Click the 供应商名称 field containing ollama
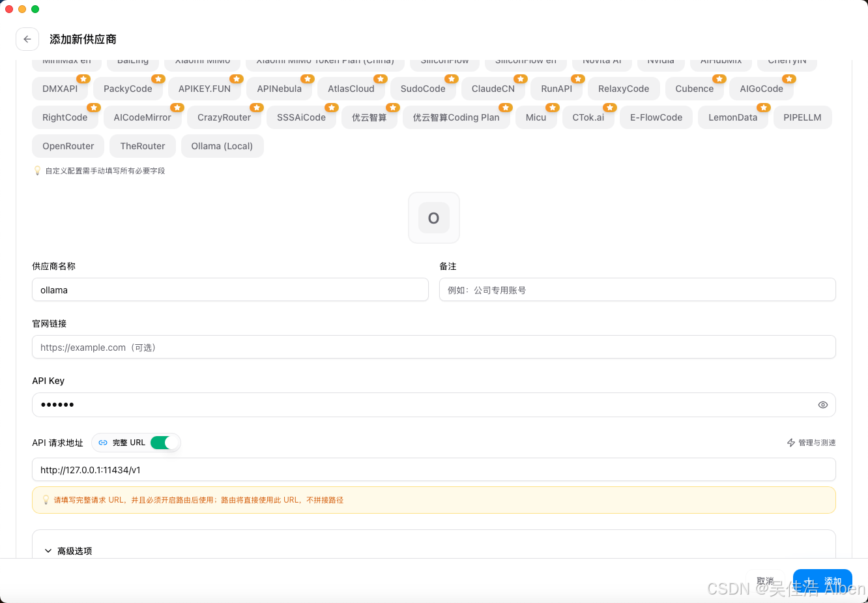Viewport: 868px width, 603px height. click(x=230, y=290)
